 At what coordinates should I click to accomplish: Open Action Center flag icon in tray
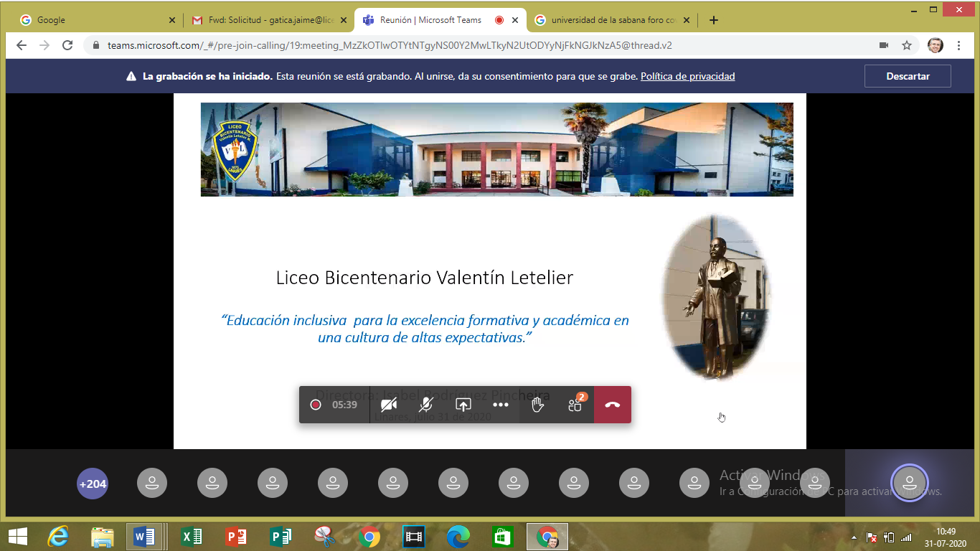[872, 537]
